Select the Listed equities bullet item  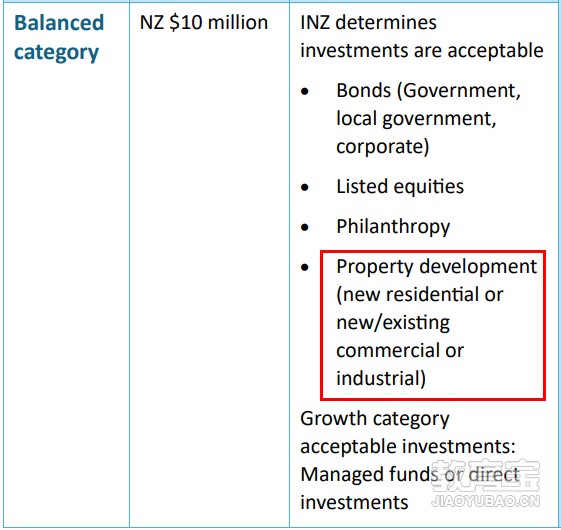click(400, 186)
